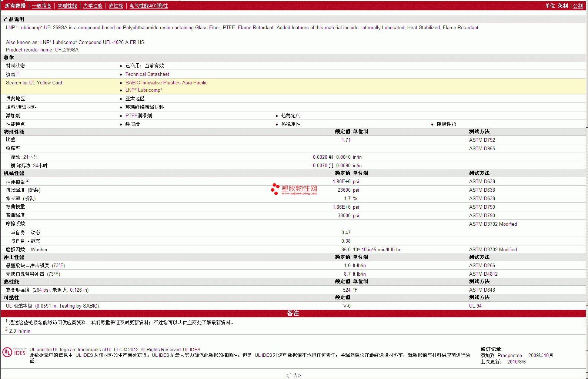Screen dimensions: 588x379
Task: Click the LNP* Lubricomp* yellow card link
Action: (144, 90)
